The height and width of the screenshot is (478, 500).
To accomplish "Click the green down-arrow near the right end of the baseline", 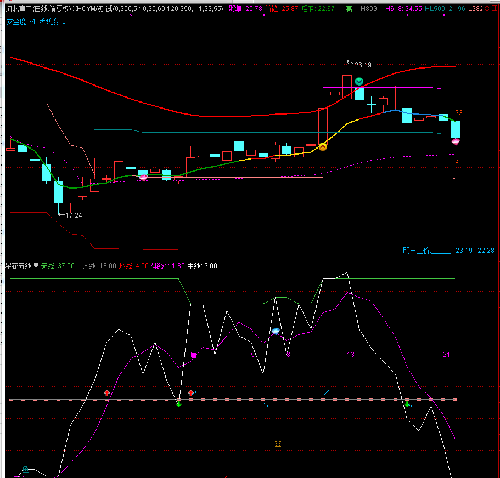I will tap(407, 404).
